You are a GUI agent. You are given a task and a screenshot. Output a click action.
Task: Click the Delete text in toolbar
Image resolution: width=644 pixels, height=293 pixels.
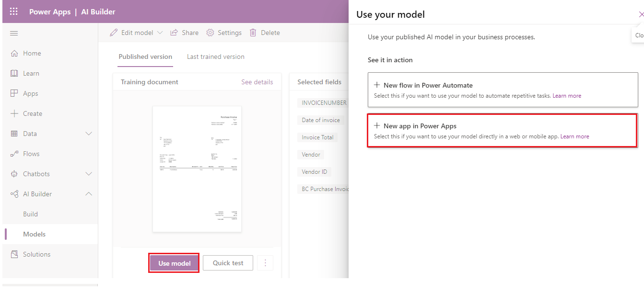pos(270,33)
